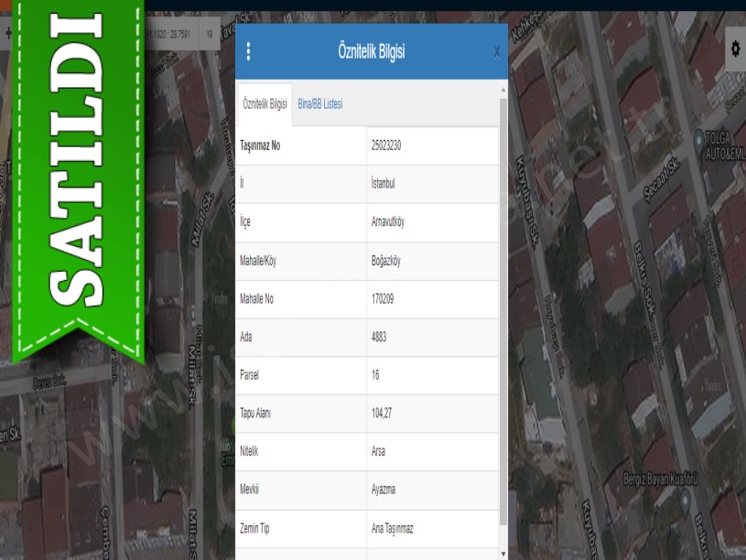Close the Öznitelik Bilgisi panel
The height and width of the screenshot is (560, 746).
(496, 52)
